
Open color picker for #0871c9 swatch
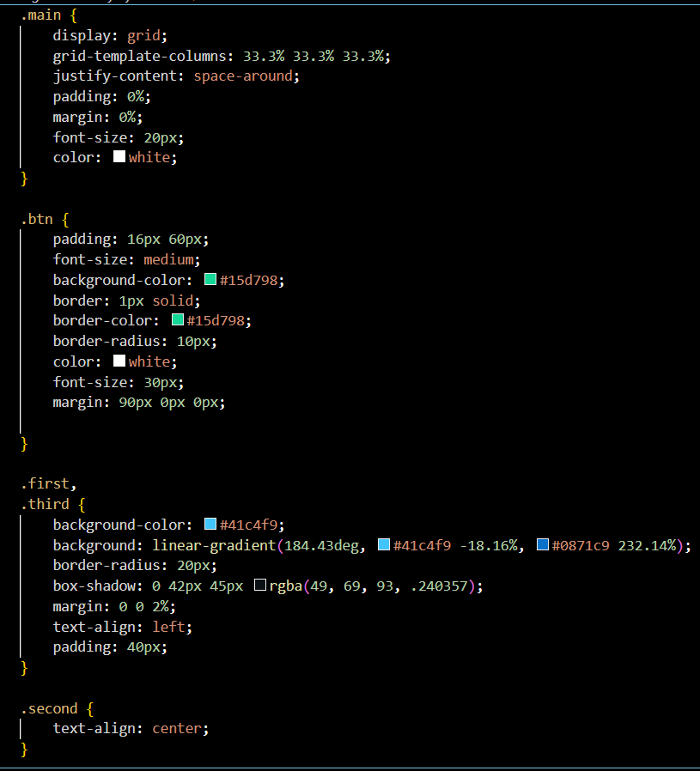(x=543, y=545)
